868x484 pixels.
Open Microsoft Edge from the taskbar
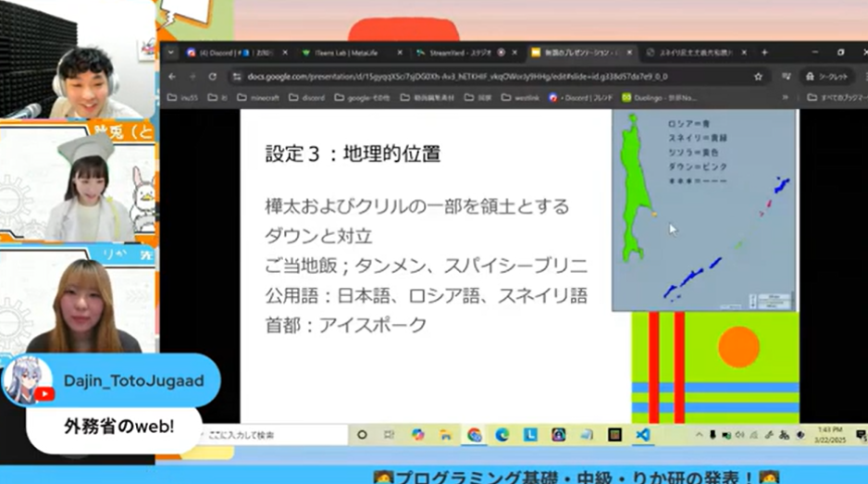click(x=502, y=435)
